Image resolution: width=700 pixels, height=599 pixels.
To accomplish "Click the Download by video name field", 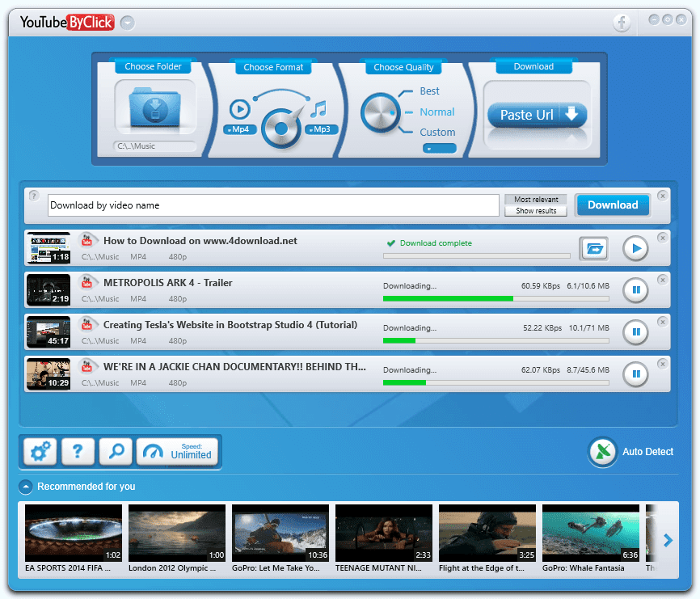I will point(273,205).
